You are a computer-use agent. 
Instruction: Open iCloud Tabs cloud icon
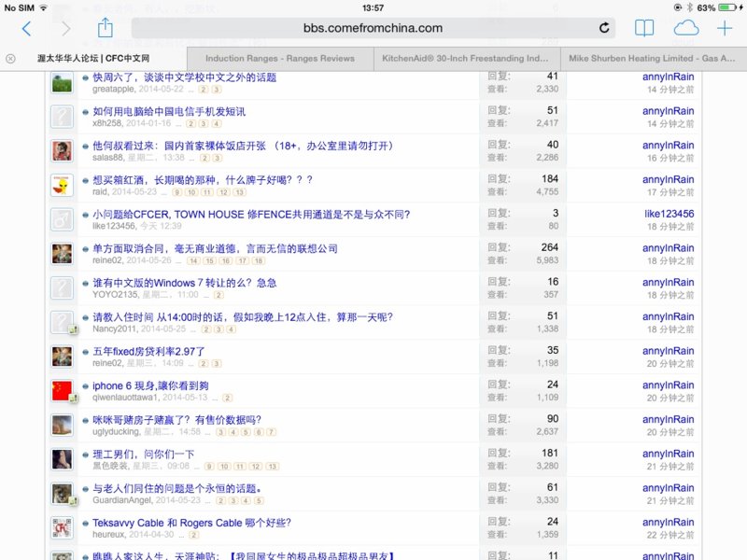coord(685,28)
